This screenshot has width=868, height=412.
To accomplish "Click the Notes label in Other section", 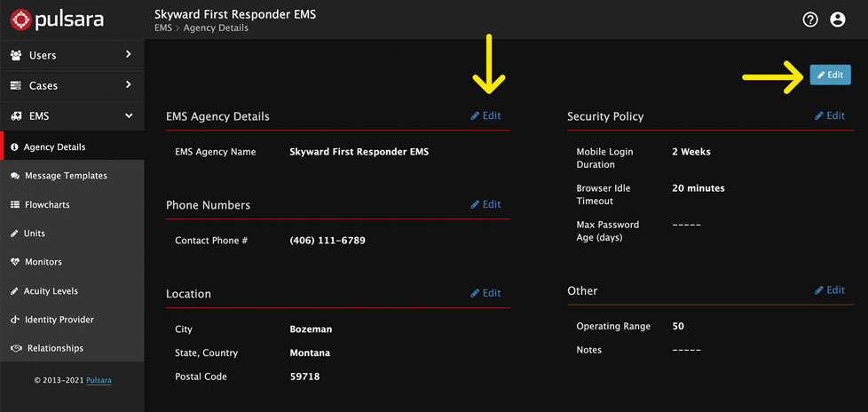I will 589,351.
